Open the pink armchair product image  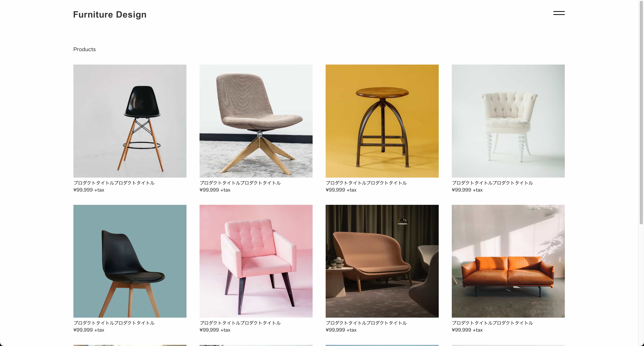pos(256,261)
